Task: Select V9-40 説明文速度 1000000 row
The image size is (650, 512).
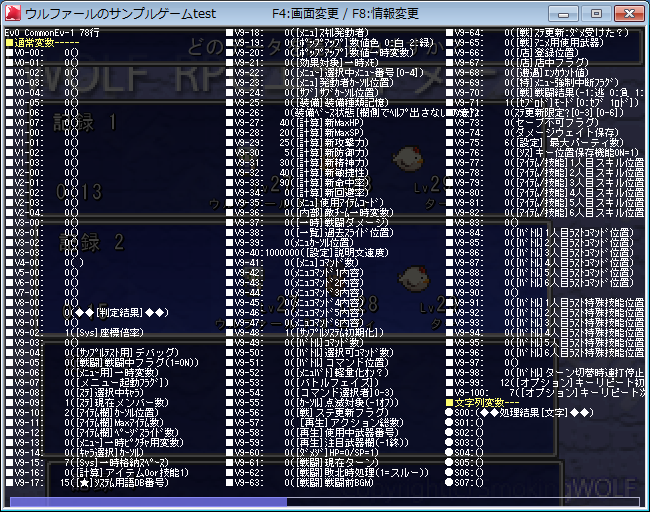Action: (308, 252)
